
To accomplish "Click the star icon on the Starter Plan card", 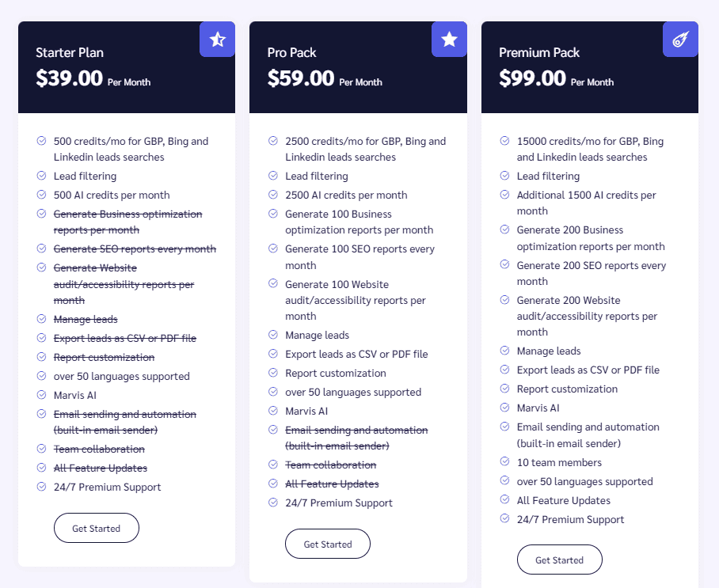I will (x=217, y=40).
